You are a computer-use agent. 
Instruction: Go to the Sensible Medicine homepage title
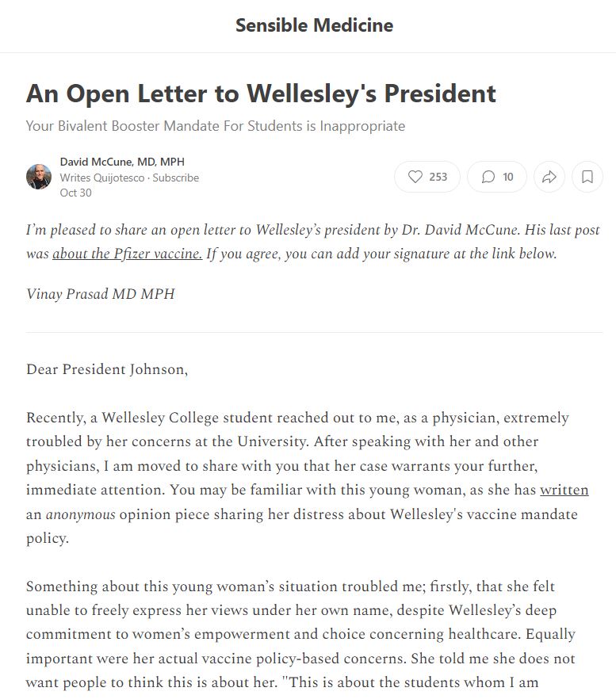[x=314, y=25]
